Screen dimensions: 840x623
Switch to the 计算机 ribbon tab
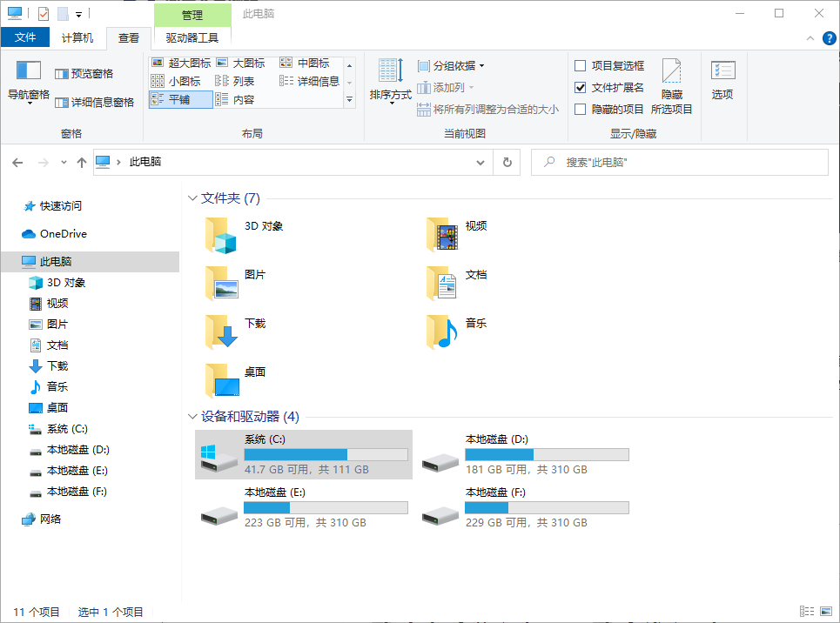pyautogui.click(x=77, y=37)
